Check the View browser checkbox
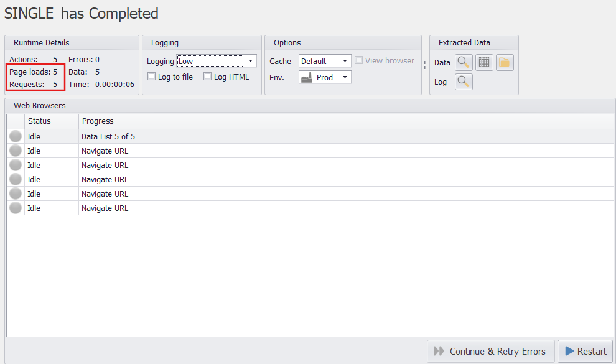This screenshot has height=364, width=616. (358, 61)
